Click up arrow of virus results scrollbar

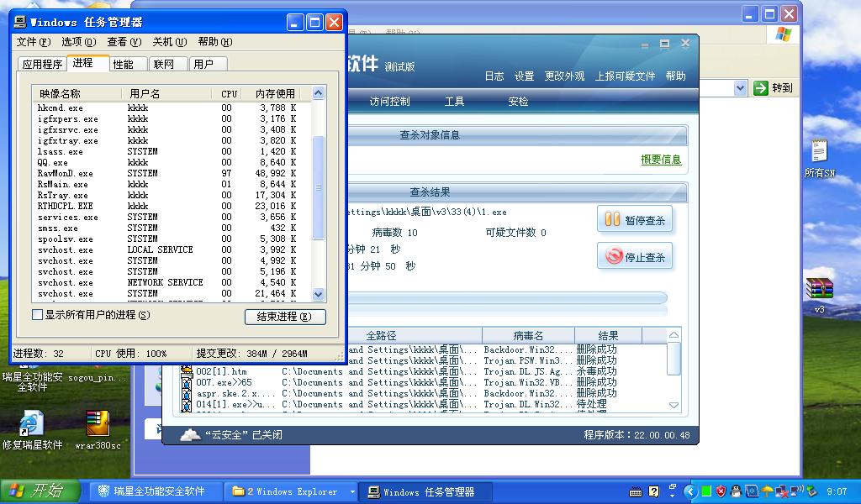click(x=673, y=334)
